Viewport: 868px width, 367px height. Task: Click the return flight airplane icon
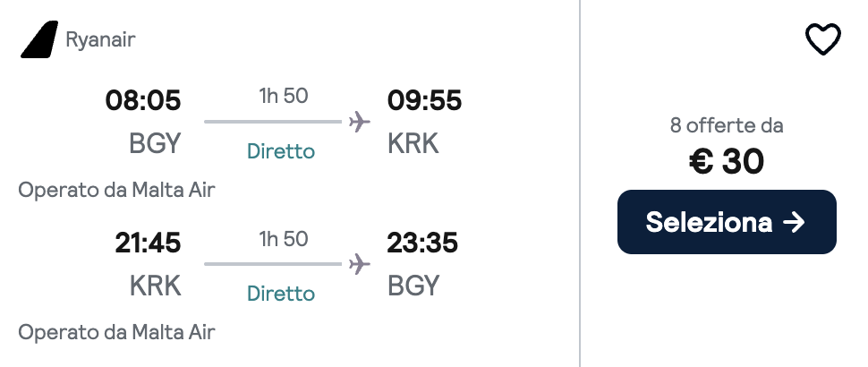point(359,264)
